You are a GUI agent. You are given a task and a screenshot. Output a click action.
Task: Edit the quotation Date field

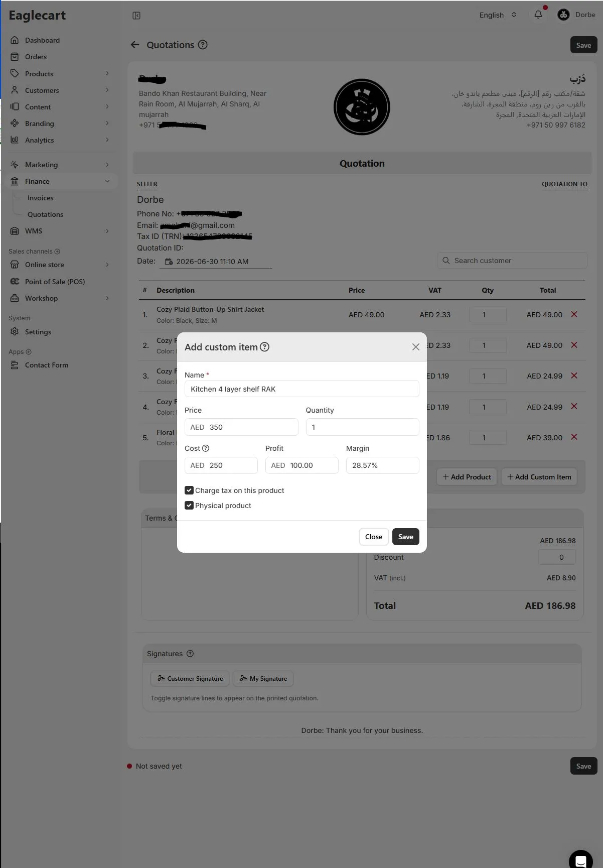pyautogui.click(x=216, y=262)
